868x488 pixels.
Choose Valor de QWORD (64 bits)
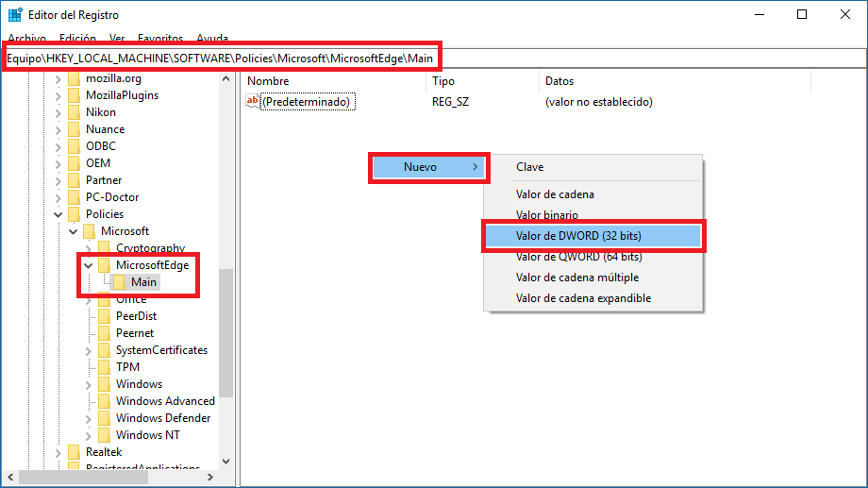[x=593, y=257]
